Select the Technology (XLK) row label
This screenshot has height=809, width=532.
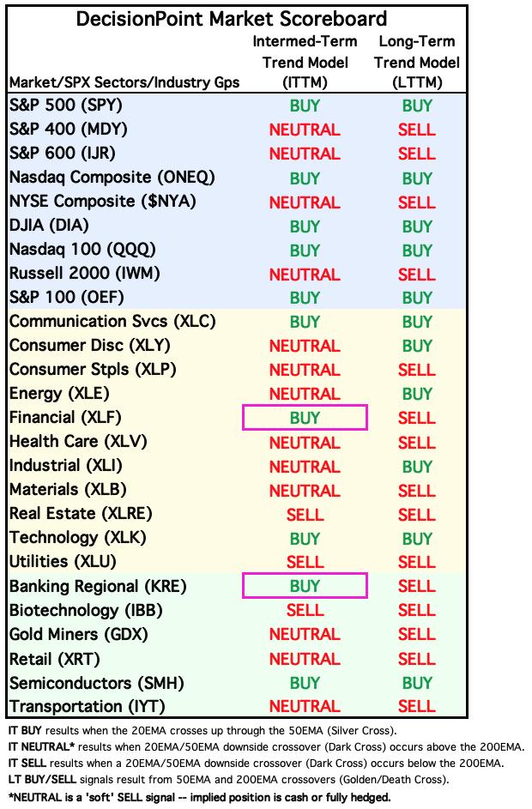78,538
